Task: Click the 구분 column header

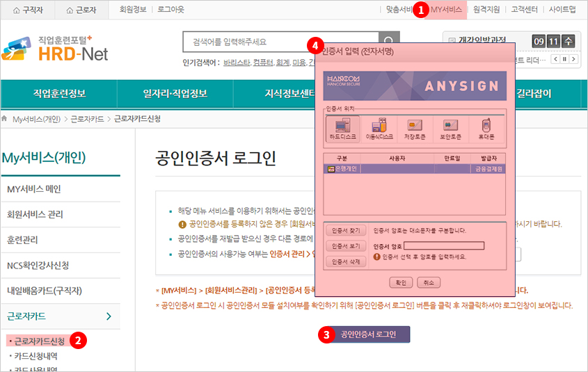Action: pyautogui.click(x=342, y=159)
